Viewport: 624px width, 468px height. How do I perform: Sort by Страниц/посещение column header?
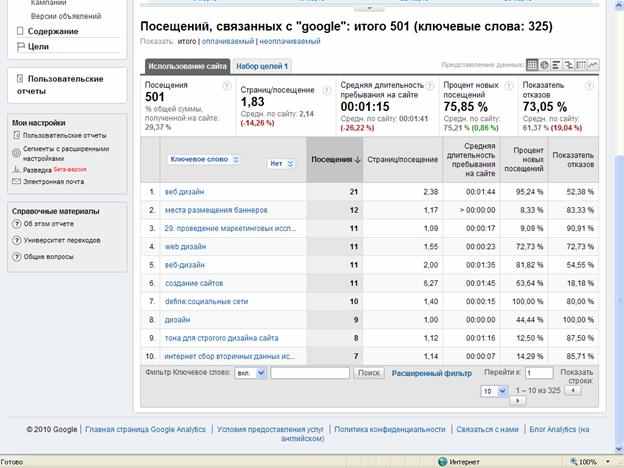[x=402, y=160]
